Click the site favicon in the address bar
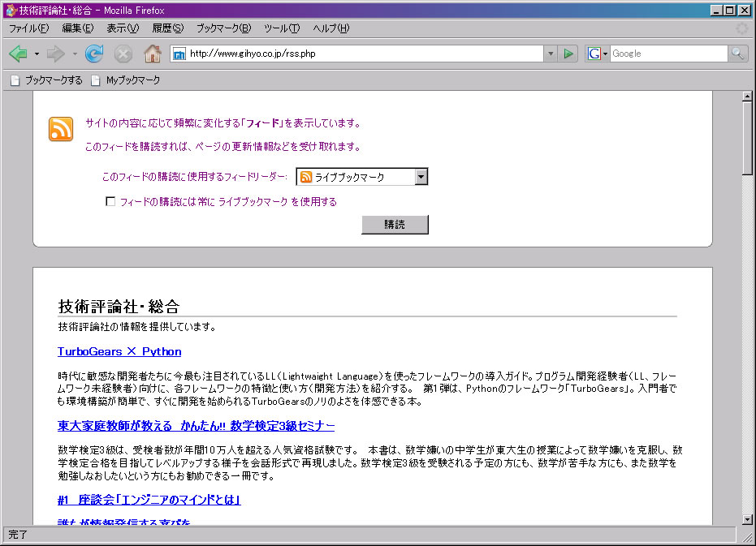The width and height of the screenshot is (756, 546). [x=179, y=54]
